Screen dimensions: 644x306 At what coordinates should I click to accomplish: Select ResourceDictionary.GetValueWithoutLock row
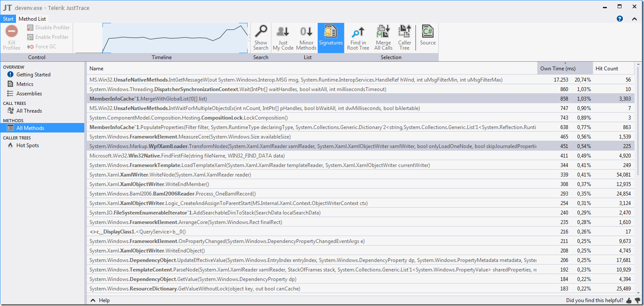tap(361, 289)
